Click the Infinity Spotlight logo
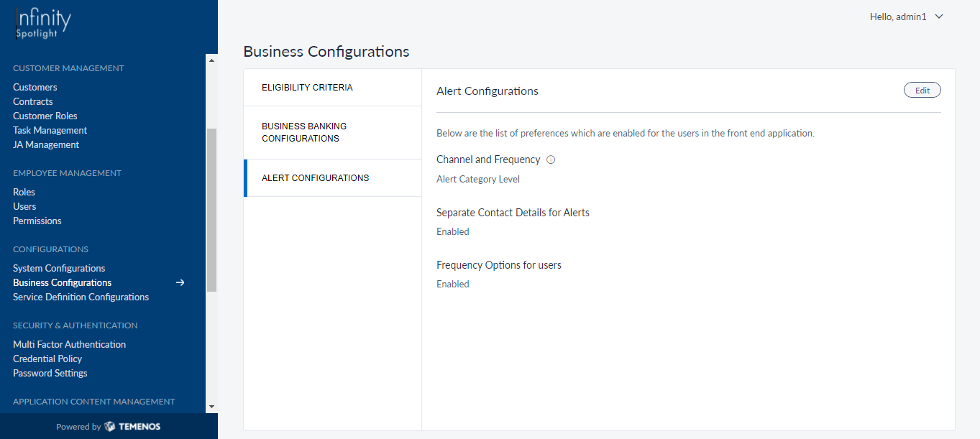Screen dimensions: 980x439 [x=43, y=24]
